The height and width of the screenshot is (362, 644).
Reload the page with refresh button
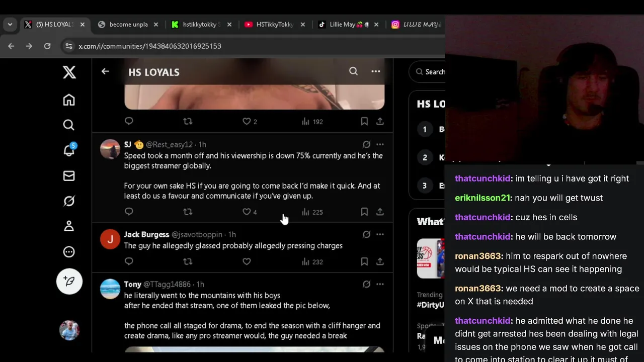pos(47,46)
